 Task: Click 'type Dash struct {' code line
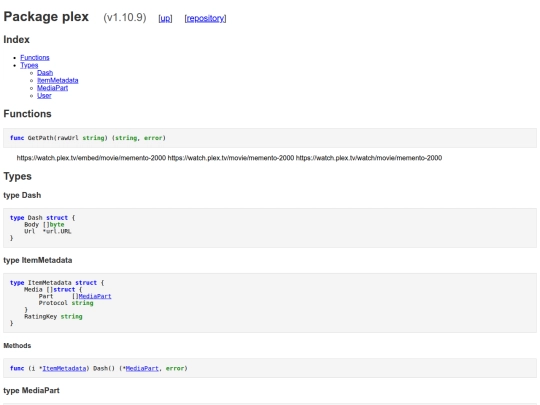coord(43,218)
